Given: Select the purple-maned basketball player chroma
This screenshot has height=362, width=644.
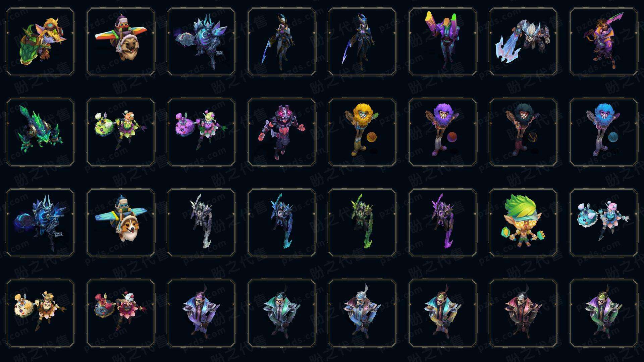Looking at the screenshot, I should click(x=443, y=132).
